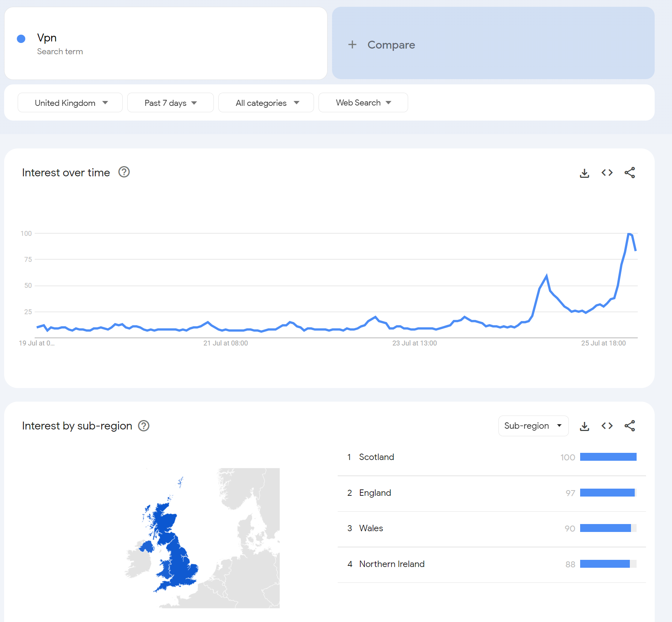Open embed code for sub-region section
672x622 pixels.
tap(607, 426)
